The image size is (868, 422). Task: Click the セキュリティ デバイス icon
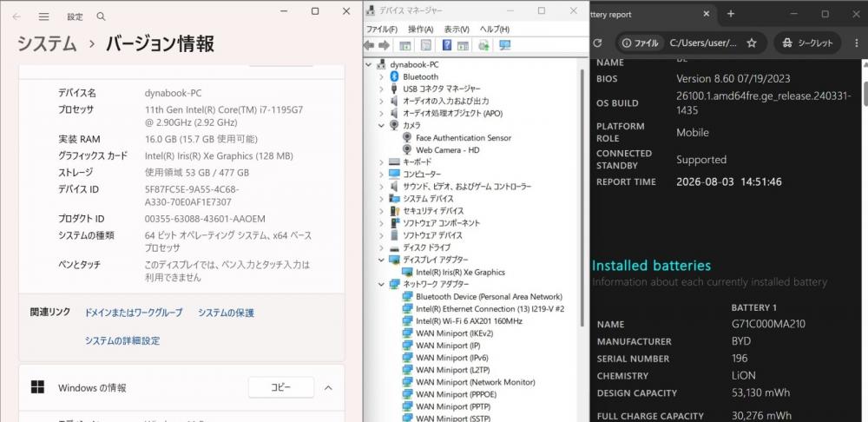pyautogui.click(x=394, y=210)
